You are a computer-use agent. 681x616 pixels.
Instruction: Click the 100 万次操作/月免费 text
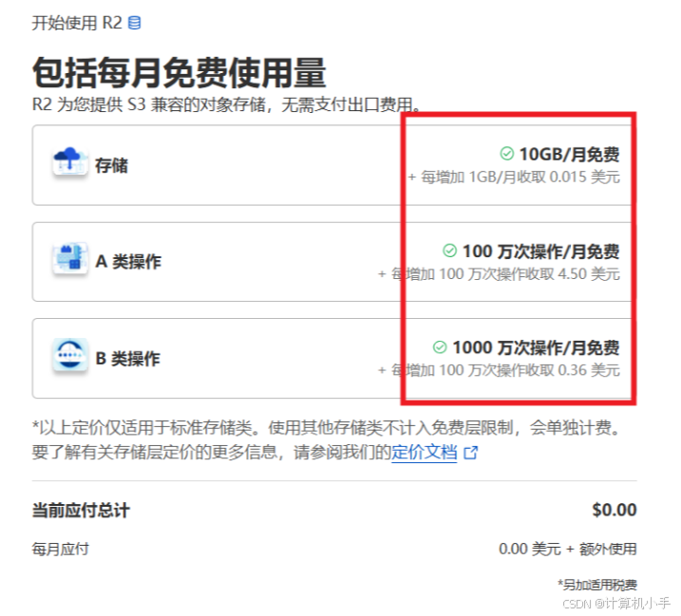coord(540,252)
